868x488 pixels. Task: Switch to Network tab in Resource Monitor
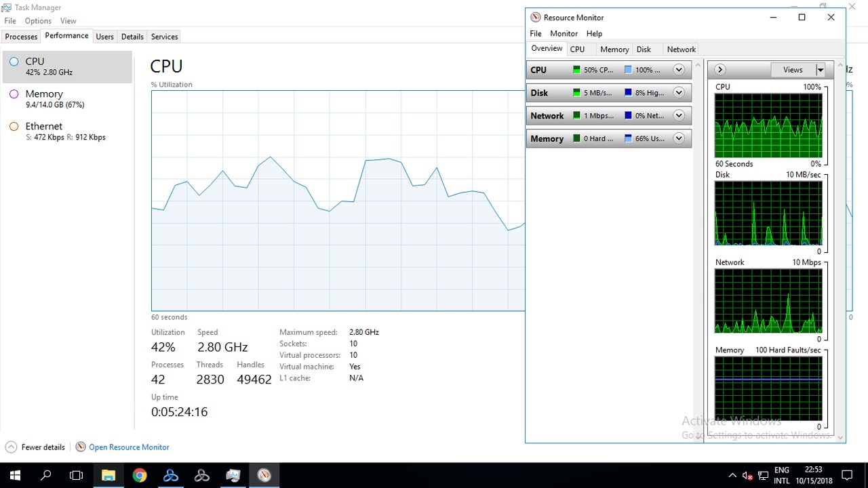pos(681,49)
